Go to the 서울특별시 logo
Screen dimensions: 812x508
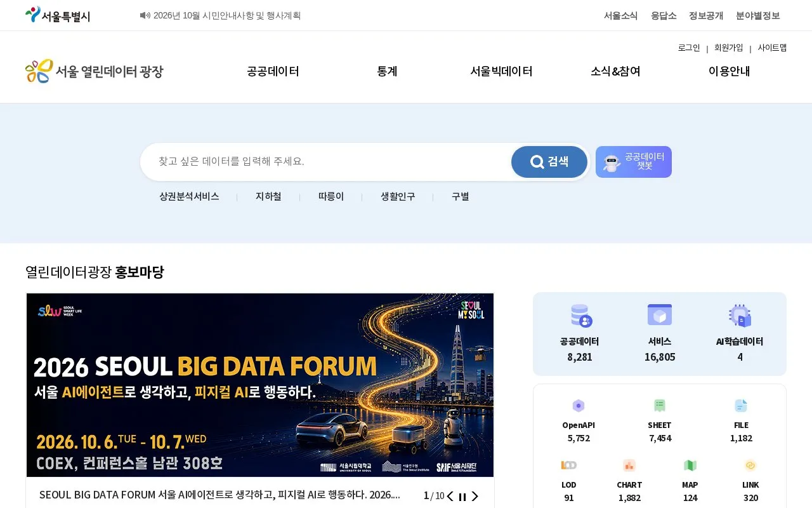58,15
